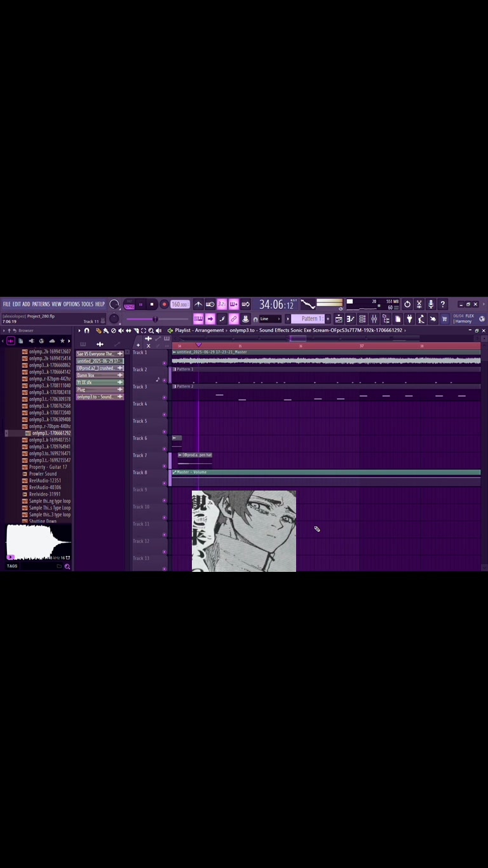The image size is (488, 868).
Task: Open the Piano roll view icon
Action: [x=350, y=319]
